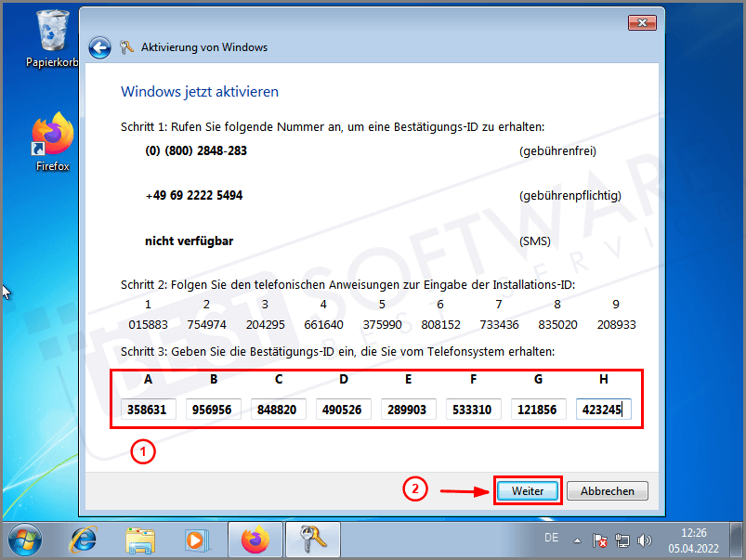Click the key activation icon in the taskbar
Viewport: 746px width, 560px height.
pos(313,540)
